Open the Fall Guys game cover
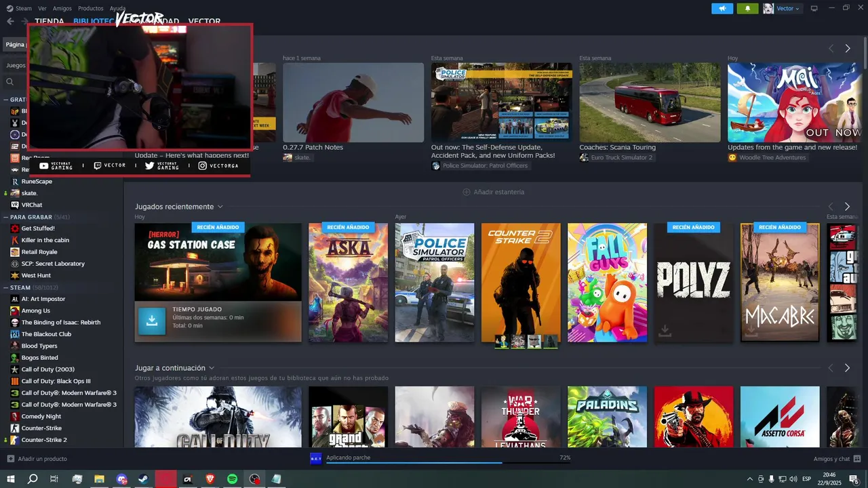The height and width of the screenshot is (488, 868). [607, 283]
